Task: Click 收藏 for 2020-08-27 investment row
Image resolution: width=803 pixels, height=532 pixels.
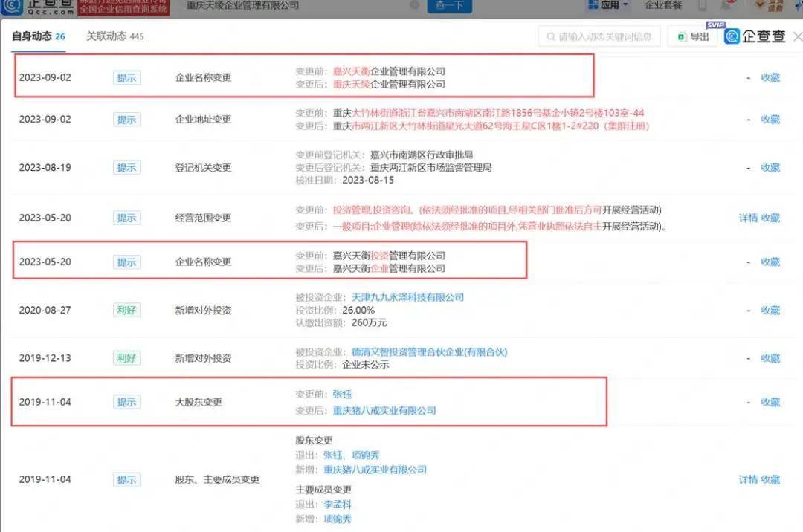Action: click(x=770, y=310)
